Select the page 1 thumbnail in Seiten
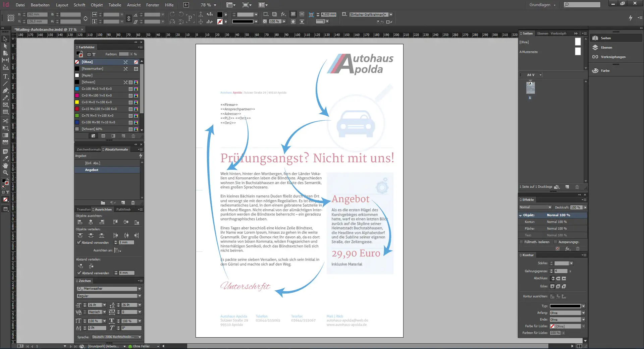The height and width of the screenshot is (349, 644). pyautogui.click(x=530, y=88)
